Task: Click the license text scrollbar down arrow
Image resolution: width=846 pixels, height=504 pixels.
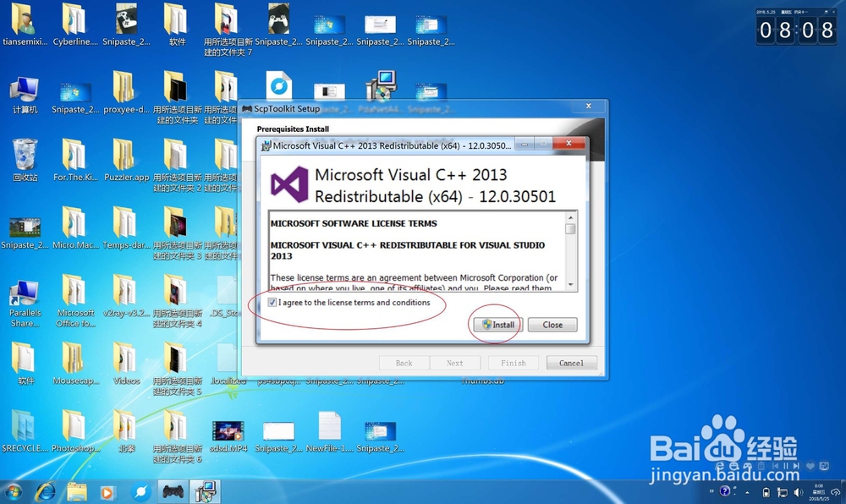Action: (570, 285)
